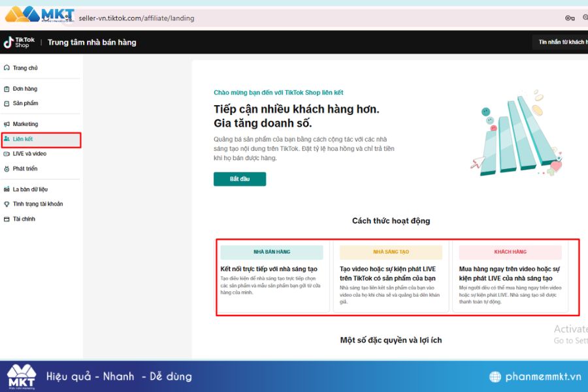The image size is (588, 392).
Task: Click the Tài chính finance icon
Action: point(7,219)
